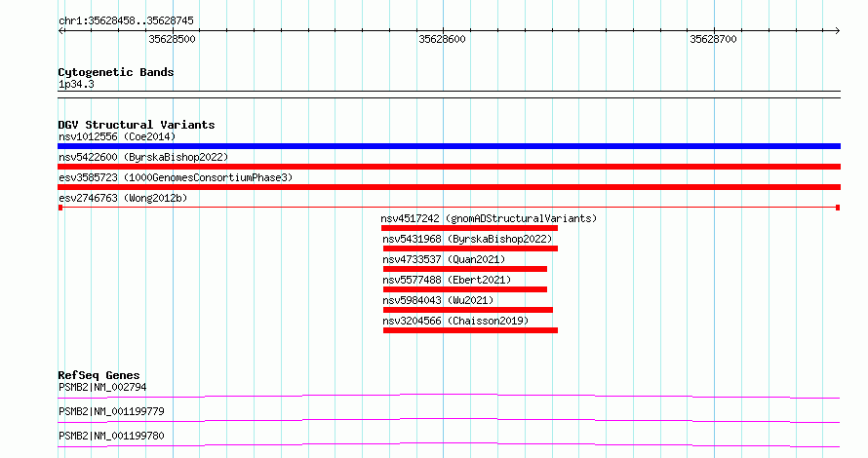The height and width of the screenshot is (458, 868).
Task: Open nsv5984043 (Wu2021) variant label
Action: [438, 300]
